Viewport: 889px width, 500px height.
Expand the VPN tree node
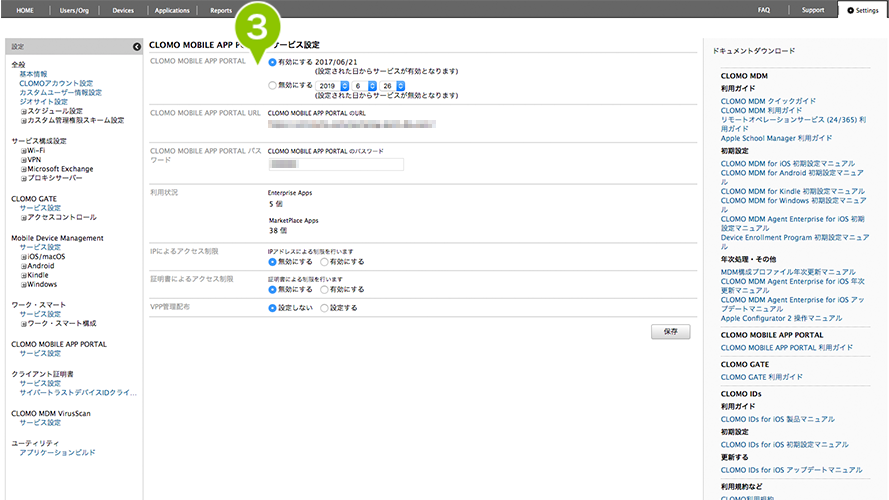coord(24,160)
